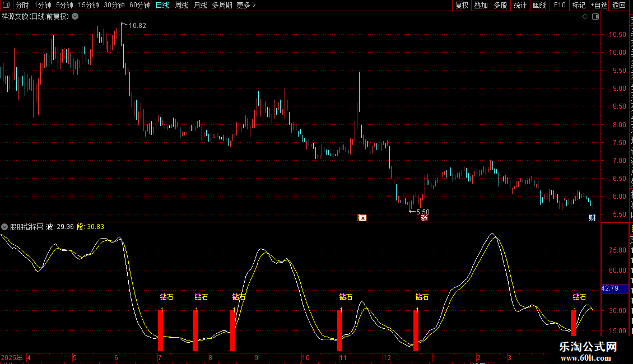Image resolution: width=633 pixels, height=364 pixels.
Task: Select the 日线 daily period tab
Action: tap(162, 5)
